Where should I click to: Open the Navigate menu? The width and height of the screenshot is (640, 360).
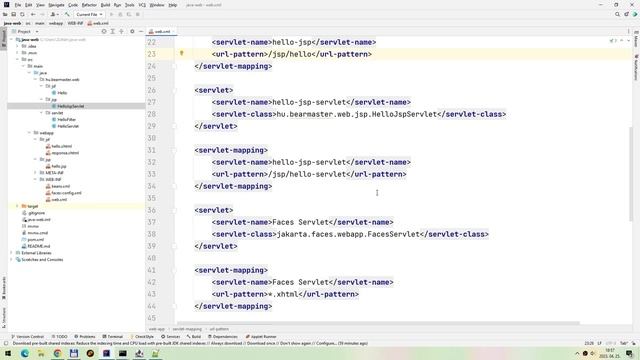[x=56, y=5]
